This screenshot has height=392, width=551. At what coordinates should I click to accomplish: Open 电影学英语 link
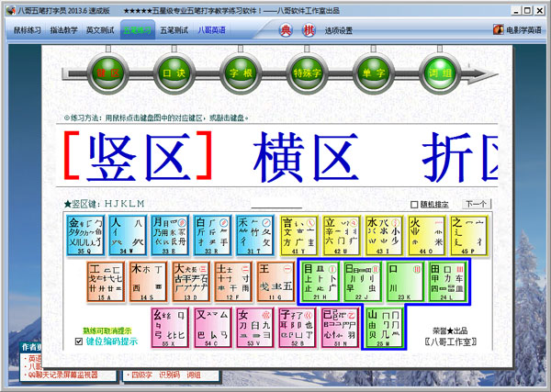517,30
